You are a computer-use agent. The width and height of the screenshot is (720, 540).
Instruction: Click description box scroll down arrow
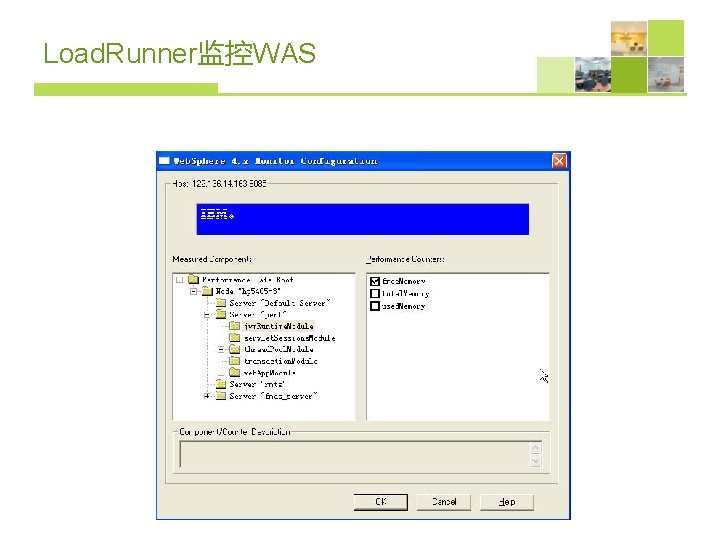(x=536, y=461)
